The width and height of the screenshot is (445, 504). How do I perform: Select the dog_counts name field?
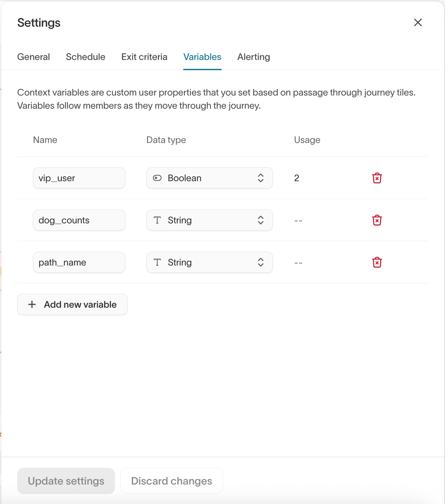click(79, 220)
